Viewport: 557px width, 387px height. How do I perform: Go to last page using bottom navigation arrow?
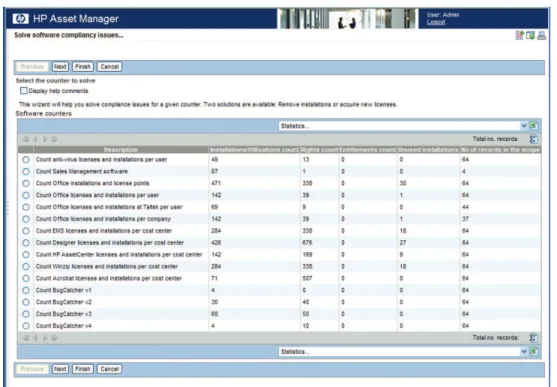[x=54, y=338]
